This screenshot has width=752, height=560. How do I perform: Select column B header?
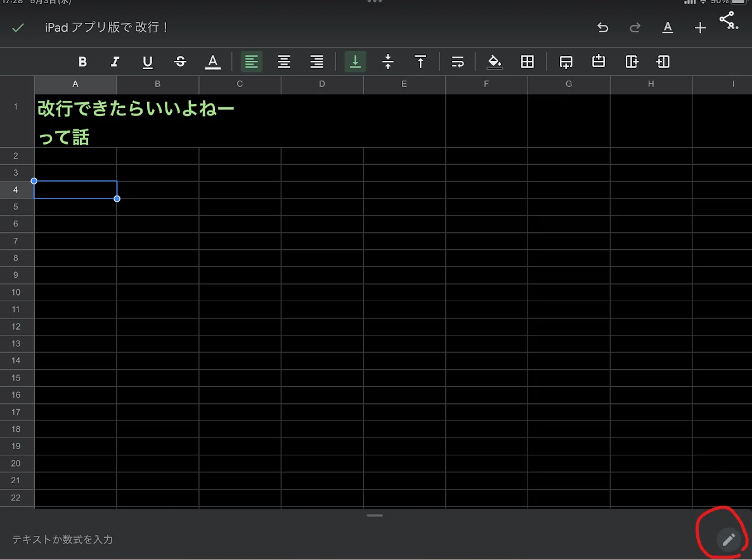pos(158,84)
